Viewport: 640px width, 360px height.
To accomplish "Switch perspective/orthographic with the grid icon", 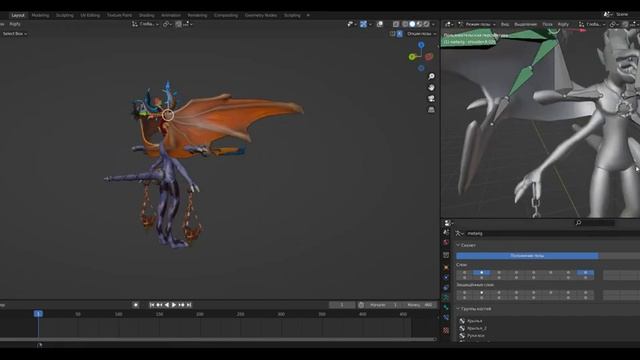I will [431, 110].
